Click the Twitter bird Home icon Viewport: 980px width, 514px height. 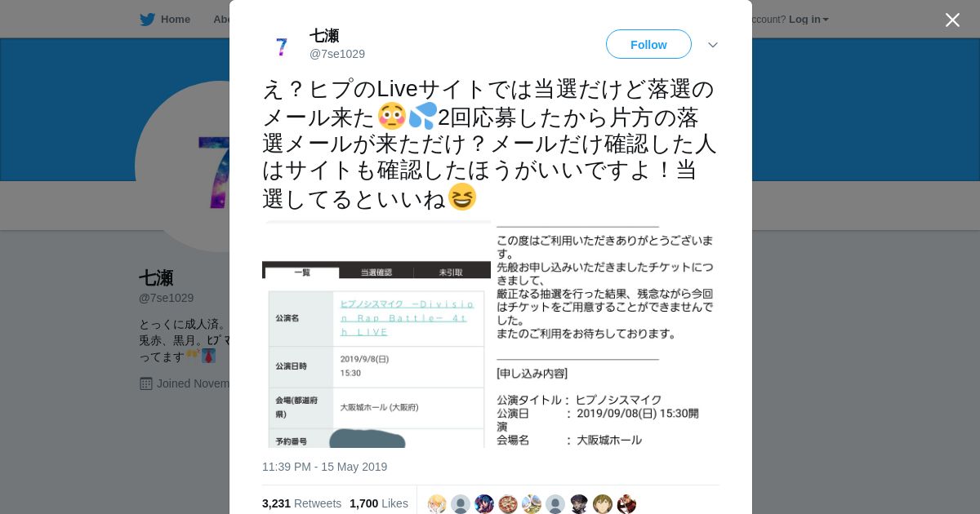[x=147, y=20]
